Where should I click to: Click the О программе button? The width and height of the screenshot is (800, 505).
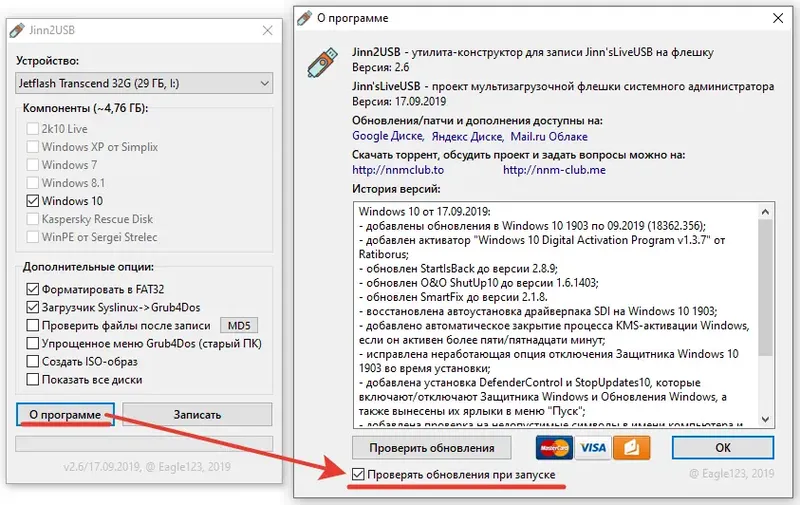tap(65, 415)
